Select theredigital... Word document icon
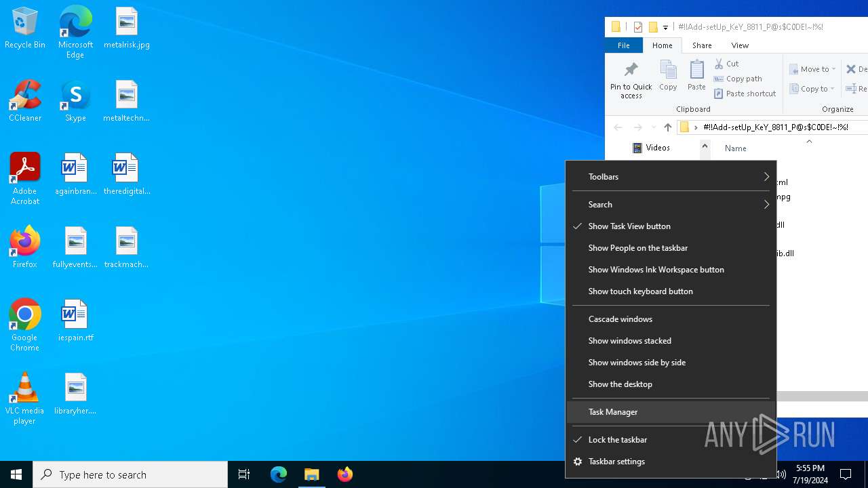The height and width of the screenshot is (488, 868). pyautogui.click(x=126, y=175)
